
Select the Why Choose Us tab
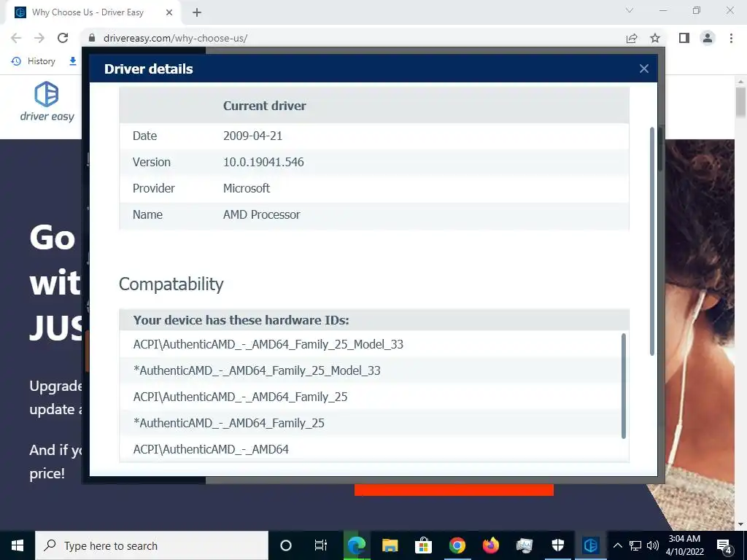[x=93, y=12]
